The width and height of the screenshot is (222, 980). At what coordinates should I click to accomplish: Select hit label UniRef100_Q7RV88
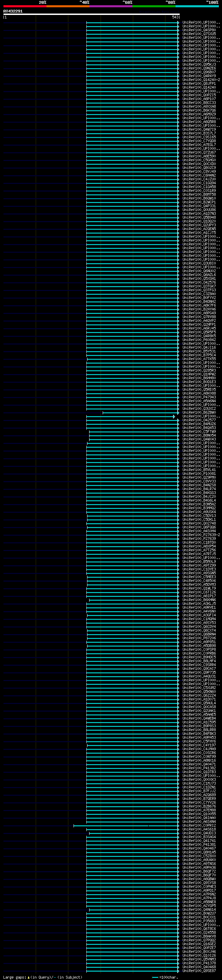pyautogui.click(x=199, y=317)
